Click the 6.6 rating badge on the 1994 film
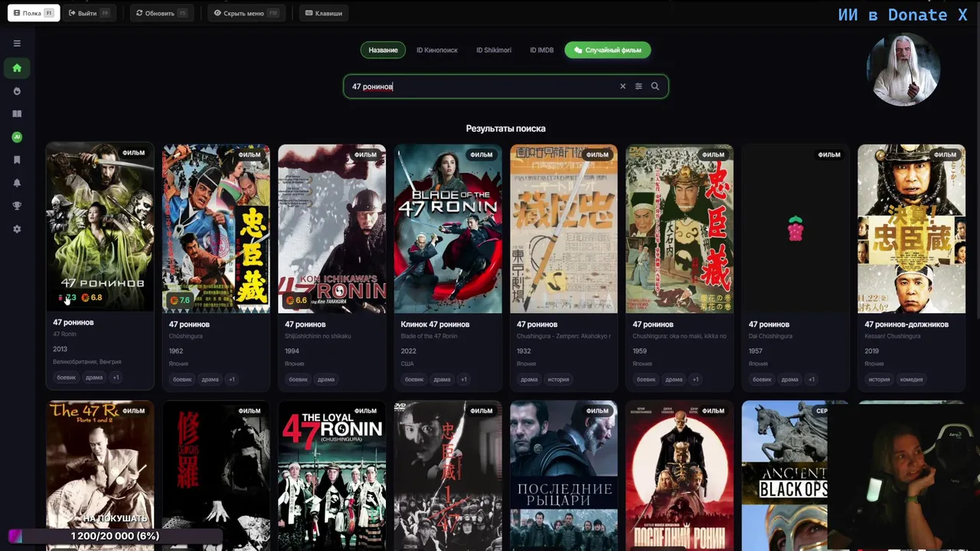This screenshot has width=980, height=551. coord(296,301)
